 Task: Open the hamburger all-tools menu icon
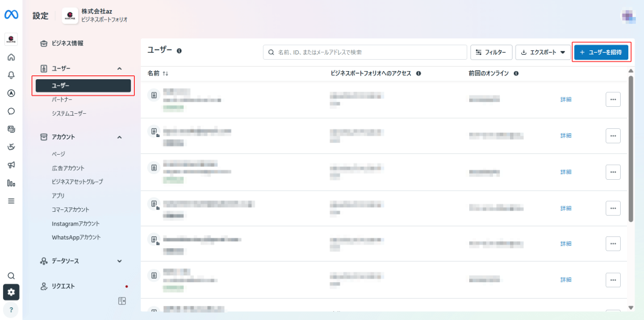[11, 201]
